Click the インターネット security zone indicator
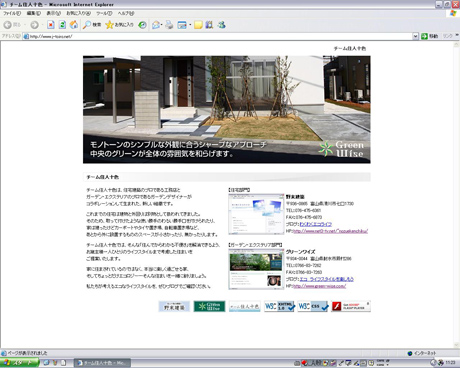Image resolution: width=460 pixels, height=368 pixels. click(x=422, y=353)
